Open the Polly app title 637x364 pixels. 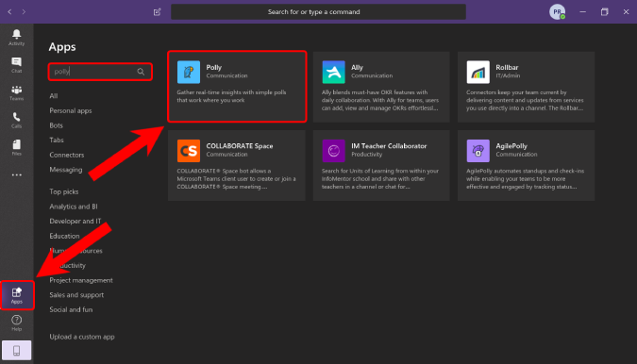click(213, 67)
